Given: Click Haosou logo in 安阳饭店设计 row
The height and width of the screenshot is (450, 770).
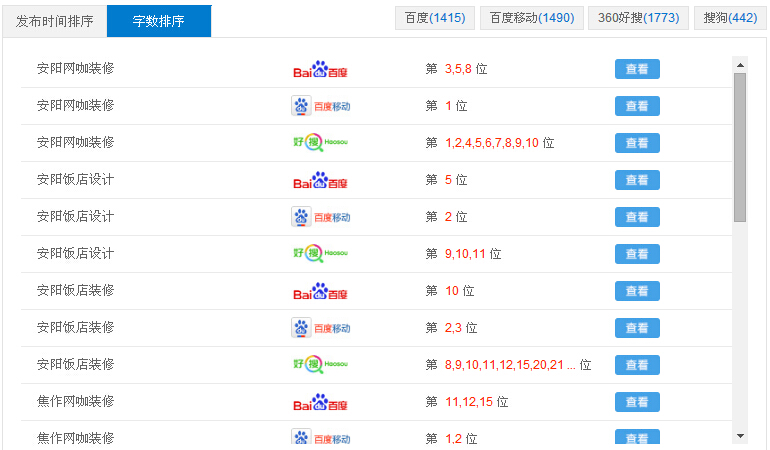Looking at the screenshot, I should click(x=320, y=253).
